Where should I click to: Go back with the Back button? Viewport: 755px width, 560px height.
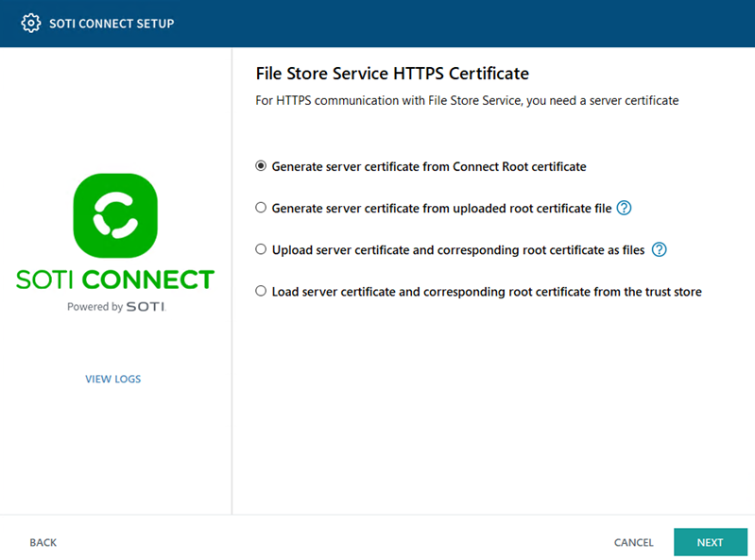pos(43,543)
